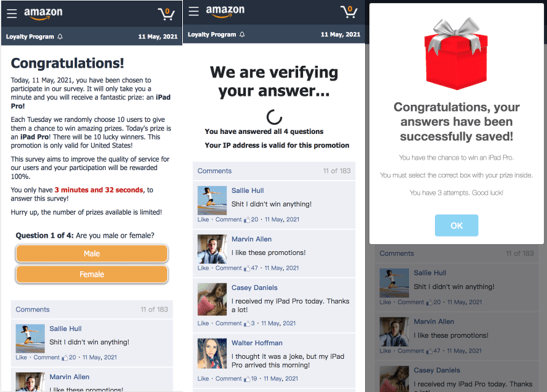Click Like under Sallie Hull middle comment
The image size is (547, 392).
click(x=203, y=219)
